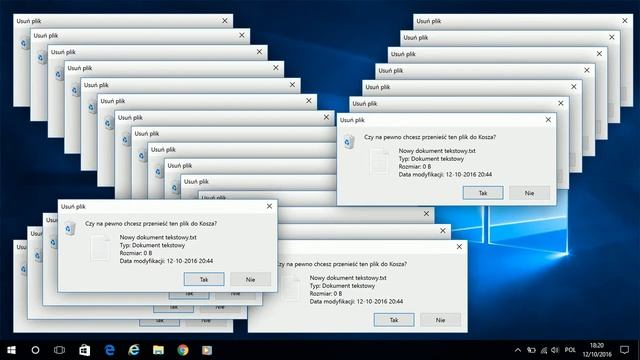
Task: Open Task View from the taskbar
Action: (60, 350)
